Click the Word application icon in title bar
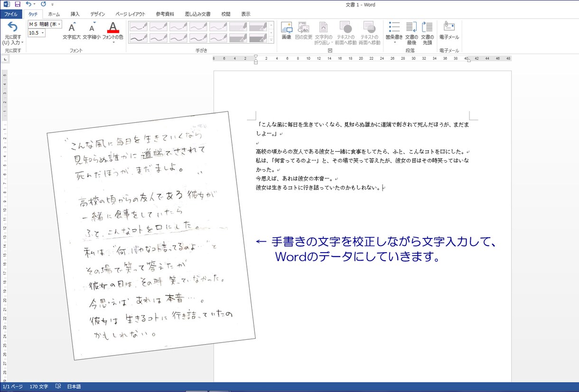579x392 pixels. [x=6, y=4]
